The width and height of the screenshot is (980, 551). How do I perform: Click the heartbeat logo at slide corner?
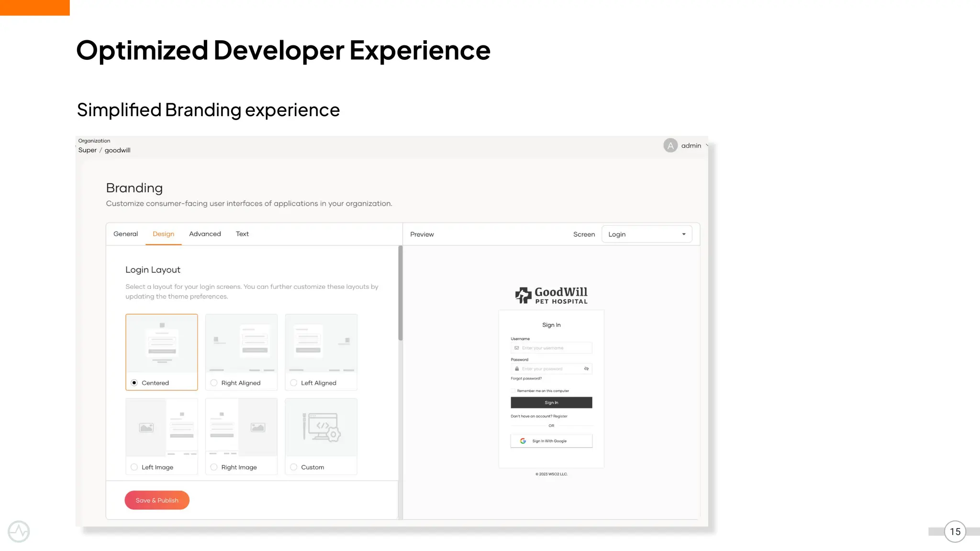pos(19,531)
